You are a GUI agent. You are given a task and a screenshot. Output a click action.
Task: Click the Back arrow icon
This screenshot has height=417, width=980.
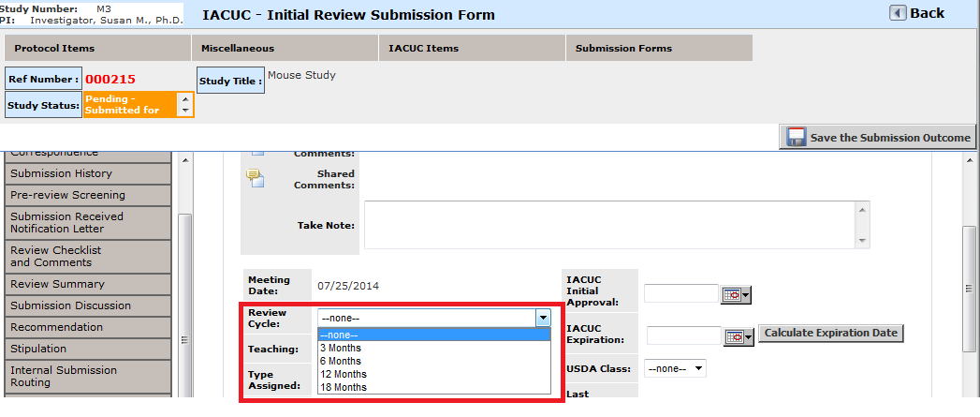[899, 13]
